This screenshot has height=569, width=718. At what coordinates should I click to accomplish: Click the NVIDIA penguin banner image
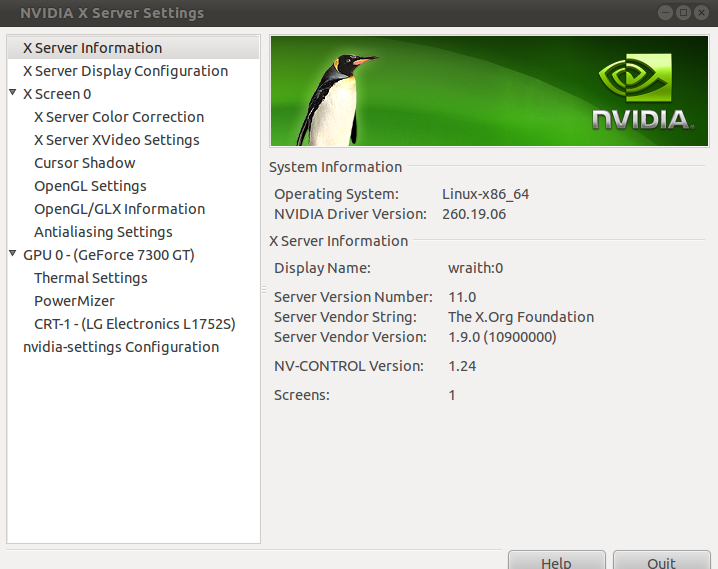[x=489, y=91]
